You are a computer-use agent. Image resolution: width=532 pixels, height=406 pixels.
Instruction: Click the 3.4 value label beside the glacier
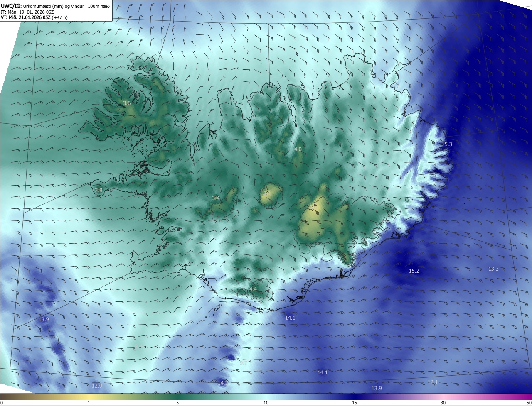pyautogui.click(x=216, y=198)
